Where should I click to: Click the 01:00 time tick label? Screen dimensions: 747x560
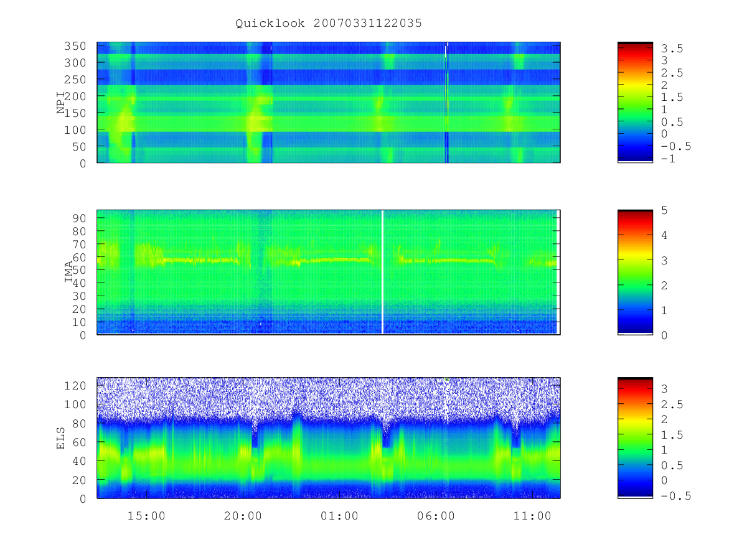click(x=339, y=516)
